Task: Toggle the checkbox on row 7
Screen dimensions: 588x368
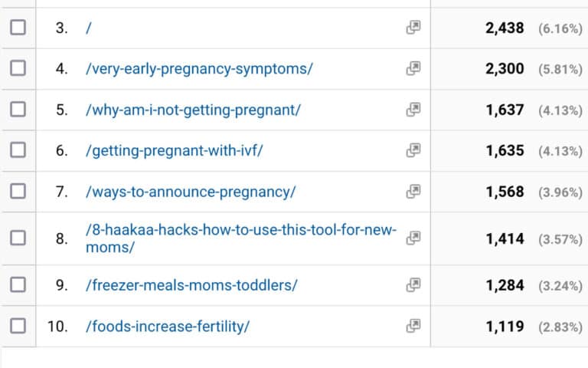Action: click(x=18, y=192)
